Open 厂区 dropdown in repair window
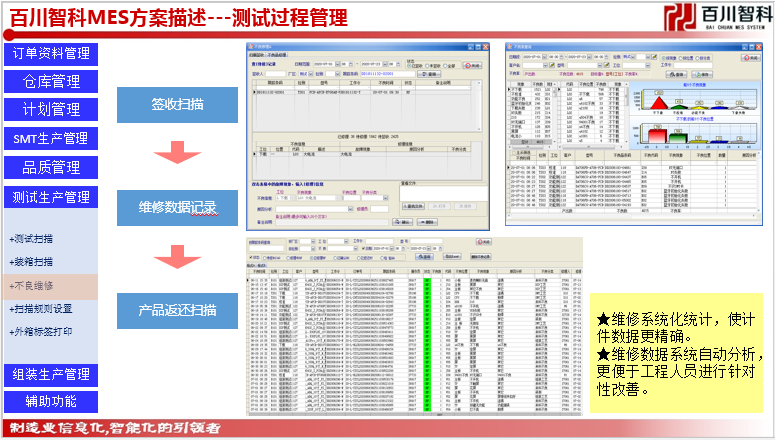The image size is (775, 440). pyautogui.click(x=310, y=74)
